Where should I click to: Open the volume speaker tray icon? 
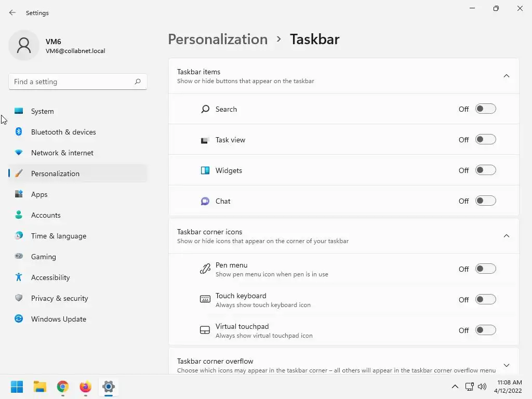pos(482,387)
